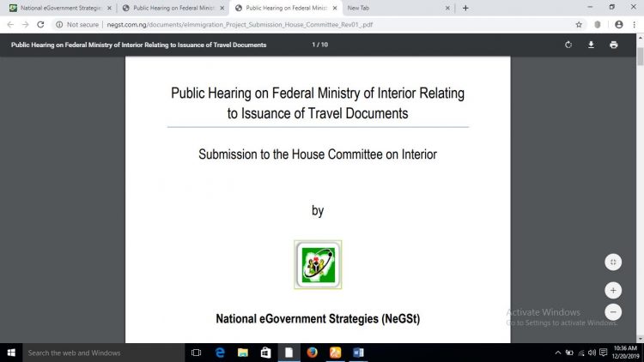The image size is (644, 362).
Task: Close the National eGovernment Strategies tab
Action: (x=109, y=8)
